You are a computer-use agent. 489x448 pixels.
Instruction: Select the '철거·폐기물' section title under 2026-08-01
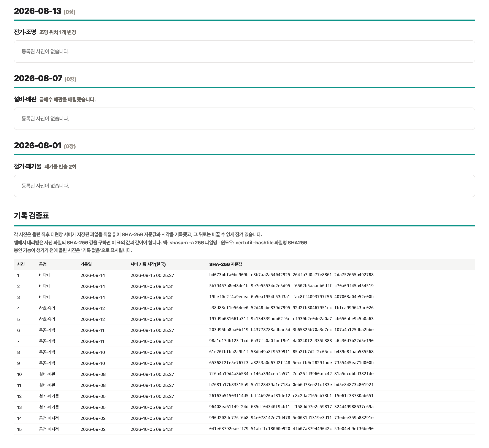(x=28, y=166)
